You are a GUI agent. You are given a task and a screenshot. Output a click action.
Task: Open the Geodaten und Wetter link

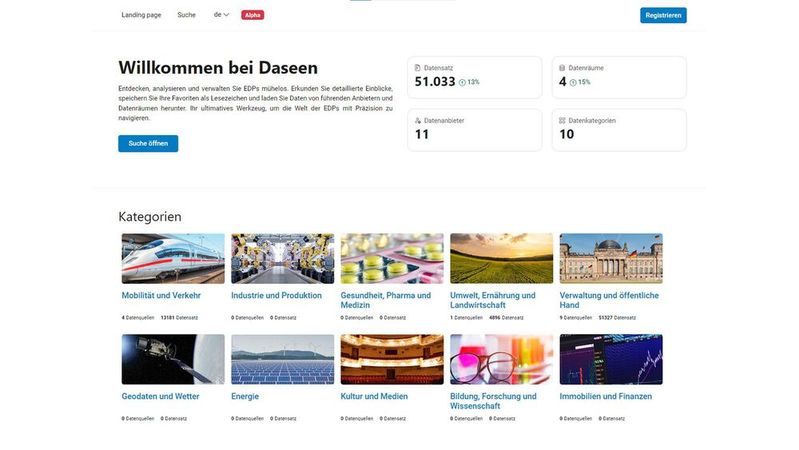click(x=161, y=396)
